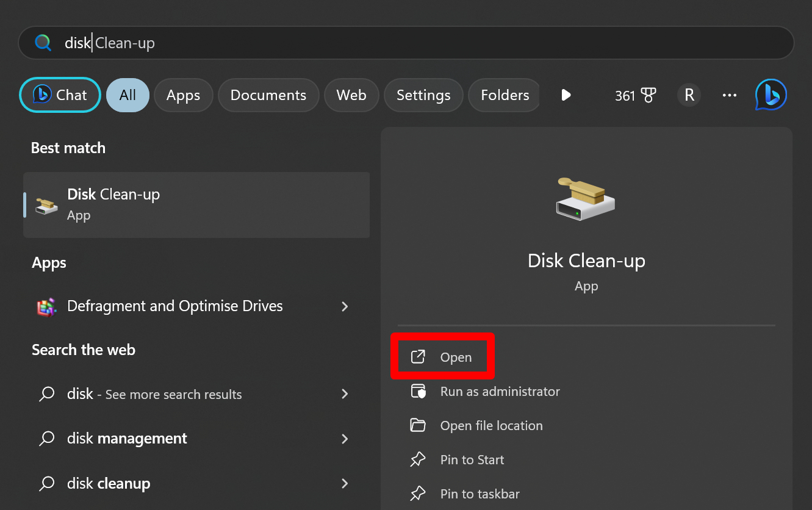Click the Disk Clean-up icon in best match
Screen dimensions: 812x510
(x=46, y=206)
